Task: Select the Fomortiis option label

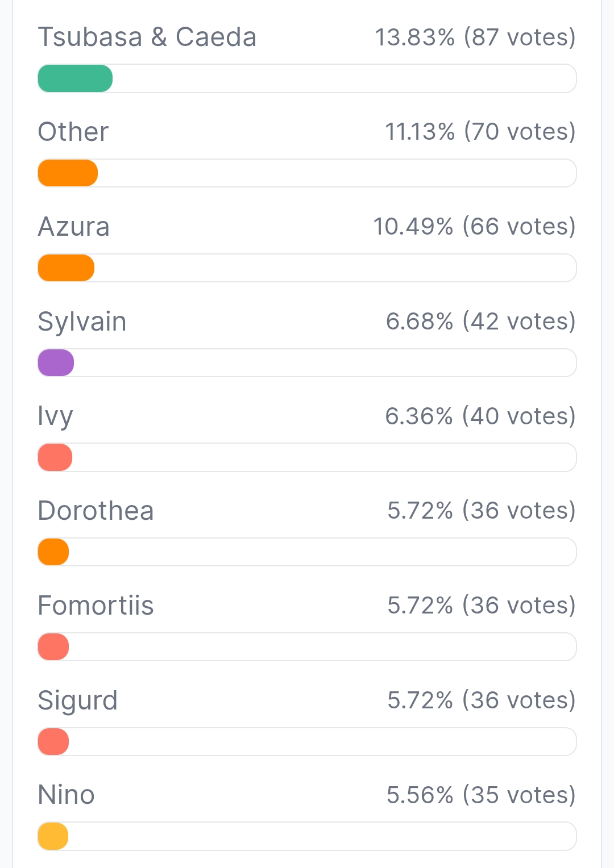Action: (x=96, y=606)
